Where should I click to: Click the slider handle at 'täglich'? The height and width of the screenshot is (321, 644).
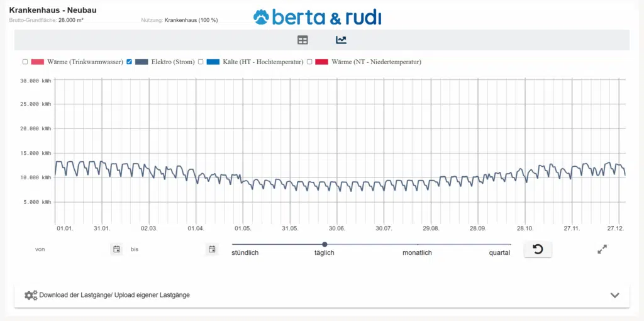[325, 244]
